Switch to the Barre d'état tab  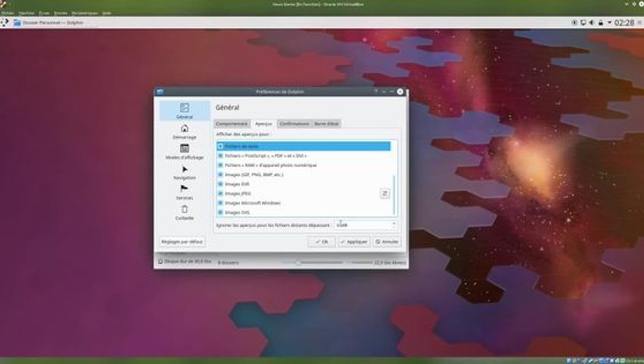click(x=327, y=124)
